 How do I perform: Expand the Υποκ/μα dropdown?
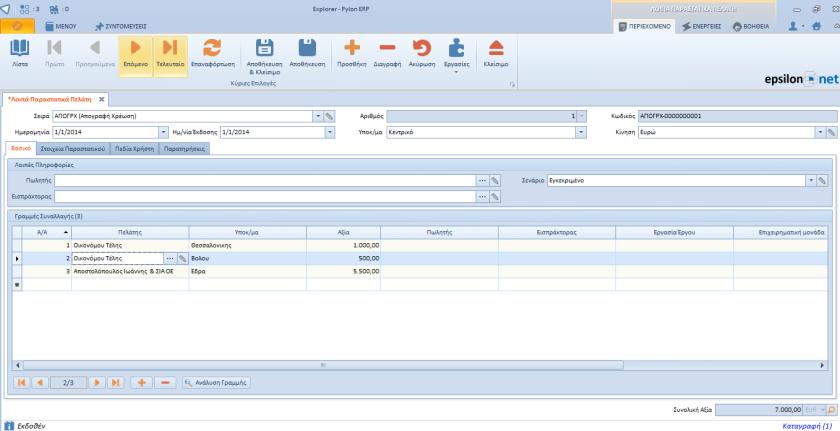(x=581, y=132)
